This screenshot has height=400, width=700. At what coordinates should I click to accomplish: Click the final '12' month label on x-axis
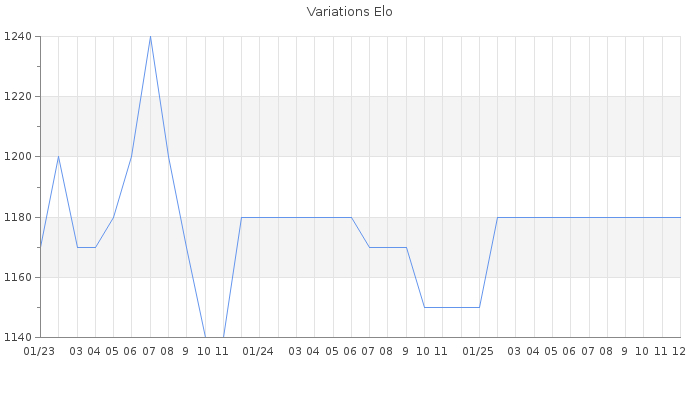pos(678,351)
